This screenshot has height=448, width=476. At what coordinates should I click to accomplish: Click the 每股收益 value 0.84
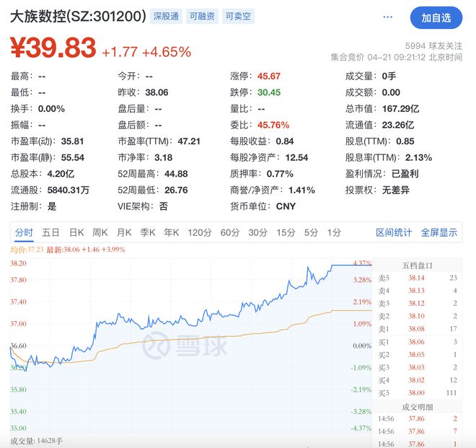[x=285, y=141]
